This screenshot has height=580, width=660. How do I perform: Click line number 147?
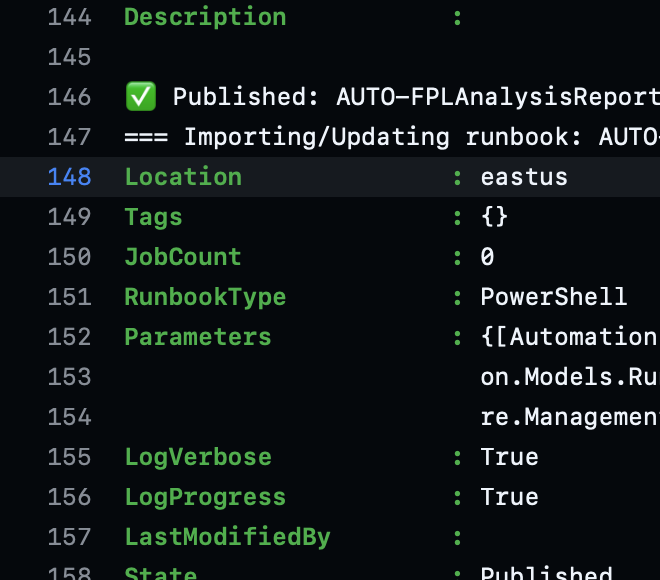point(69,137)
